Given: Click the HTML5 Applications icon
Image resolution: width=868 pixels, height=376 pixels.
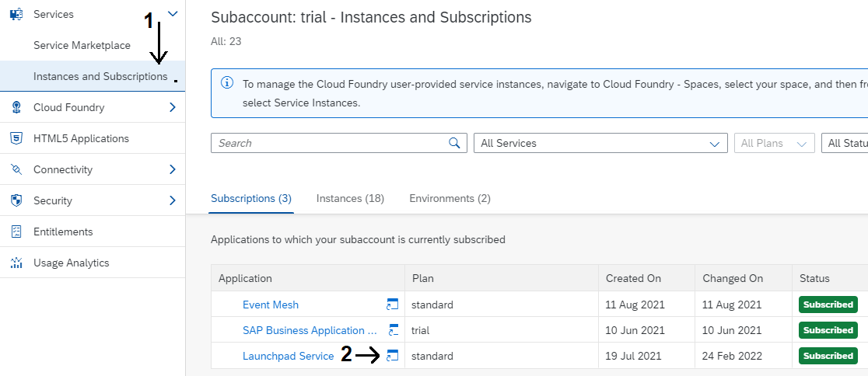Looking at the screenshot, I should tap(16, 138).
